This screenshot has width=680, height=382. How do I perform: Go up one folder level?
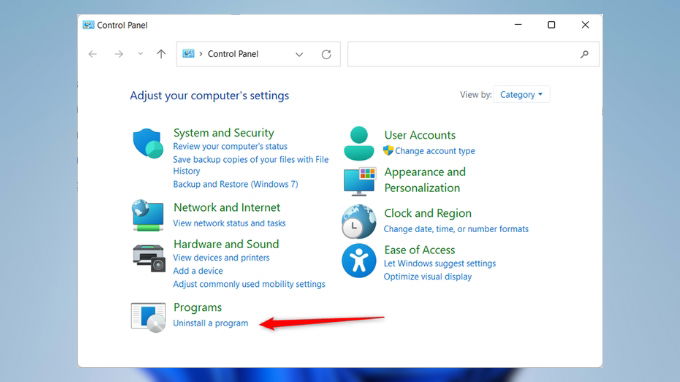point(161,54)
